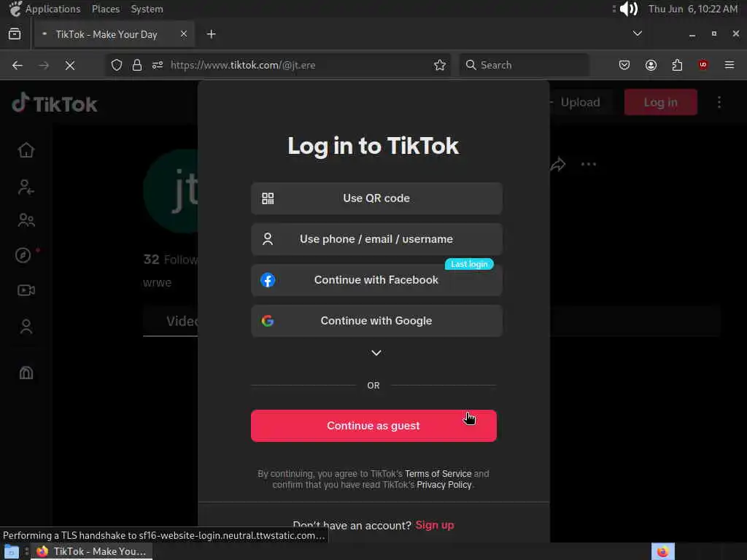Open TikTok header more options dots
Image resolution: width=747 pixels, height=560 pixels.
(719, 102)
